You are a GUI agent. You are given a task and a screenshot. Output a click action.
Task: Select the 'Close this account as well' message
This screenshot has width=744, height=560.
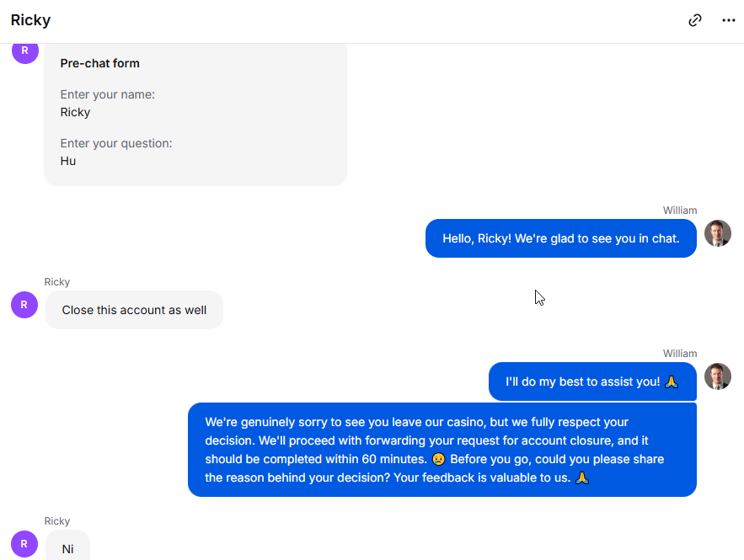[134, 310]
